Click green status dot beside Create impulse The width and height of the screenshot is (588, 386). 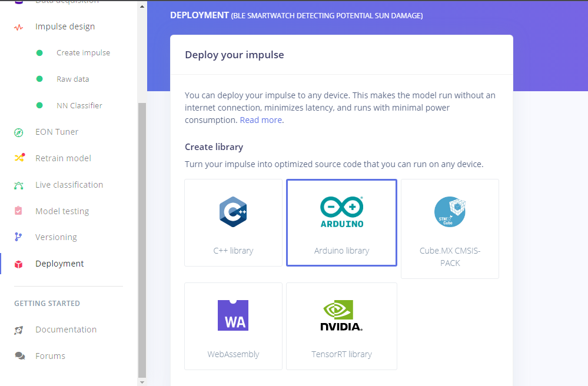point(39,53)
